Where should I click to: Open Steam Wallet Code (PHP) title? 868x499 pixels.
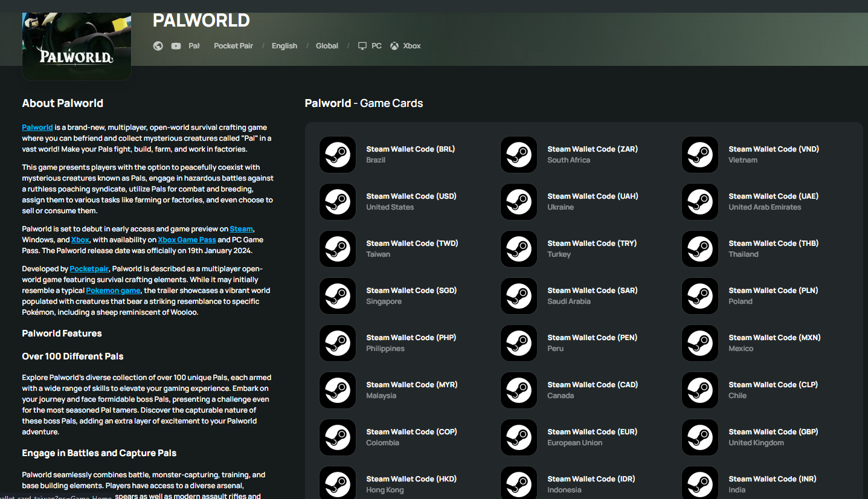411,338
